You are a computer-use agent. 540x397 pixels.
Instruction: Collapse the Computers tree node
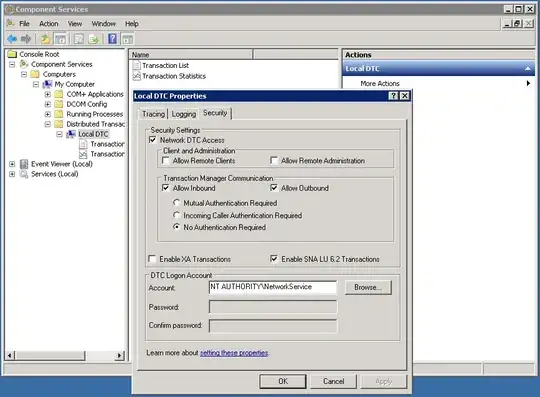[24, 74]
